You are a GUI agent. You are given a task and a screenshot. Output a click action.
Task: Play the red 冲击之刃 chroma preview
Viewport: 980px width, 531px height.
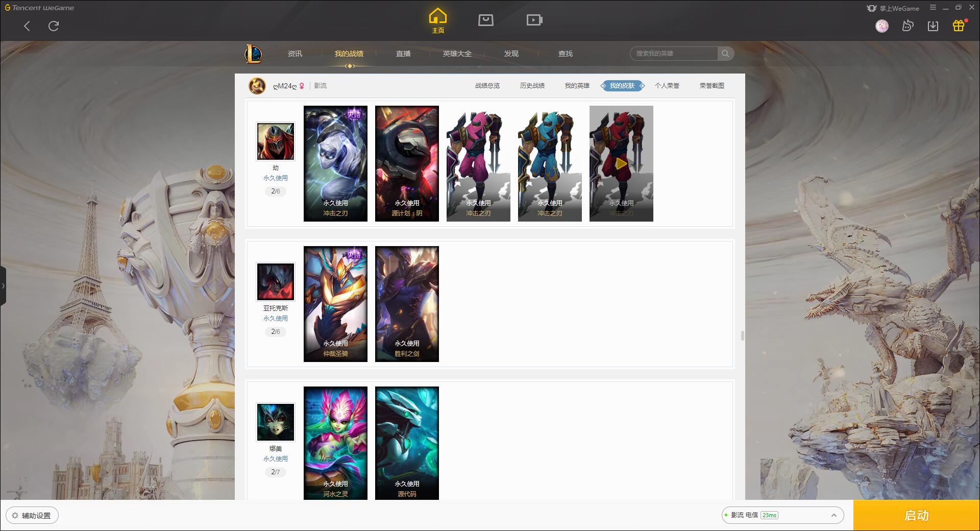point(621,163)
